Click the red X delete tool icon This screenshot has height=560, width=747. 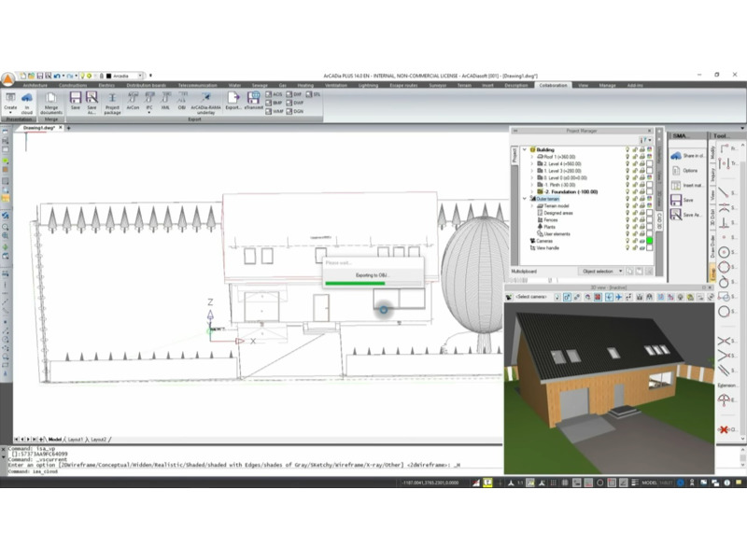(x=724, y=429)
